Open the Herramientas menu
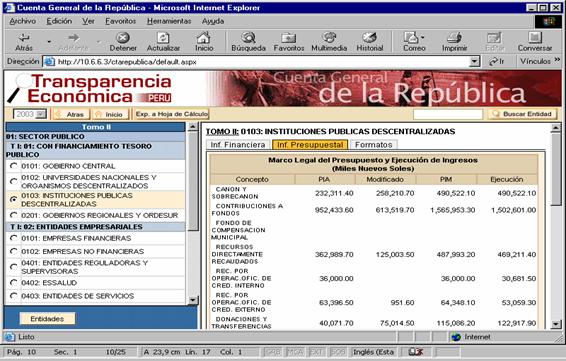566x361 pixels. 169,21
